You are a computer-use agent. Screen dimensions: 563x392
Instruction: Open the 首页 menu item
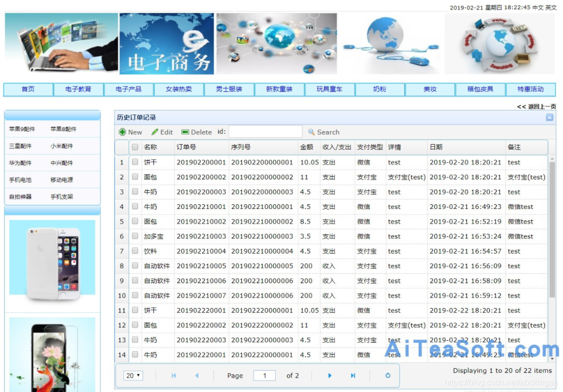(x=27, y=89)
